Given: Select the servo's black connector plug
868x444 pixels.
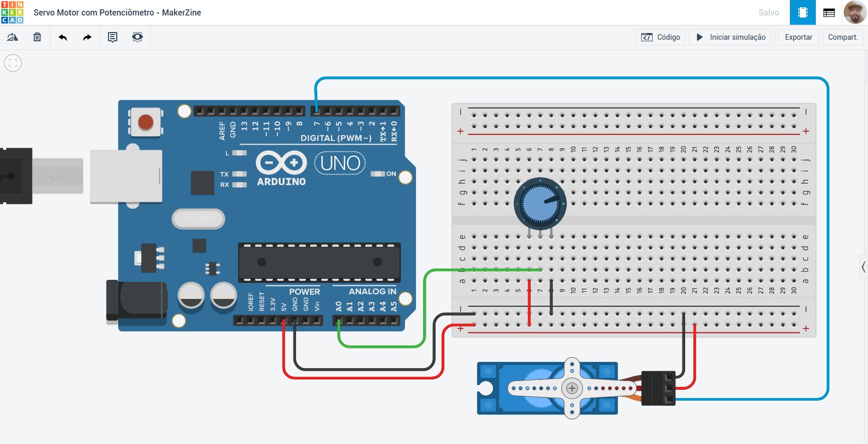Looking at the screenshot, I should (658, 388).
